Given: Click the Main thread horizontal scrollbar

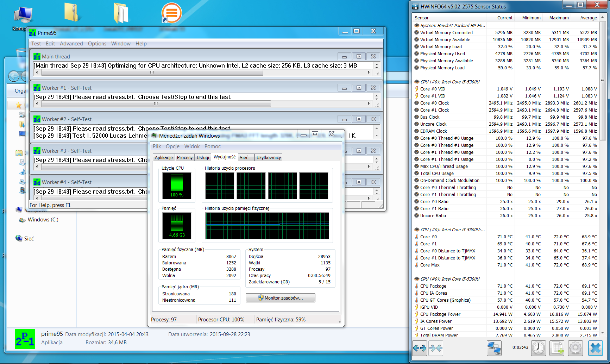Looking at the screenshot, I should (x=152, y=73).
